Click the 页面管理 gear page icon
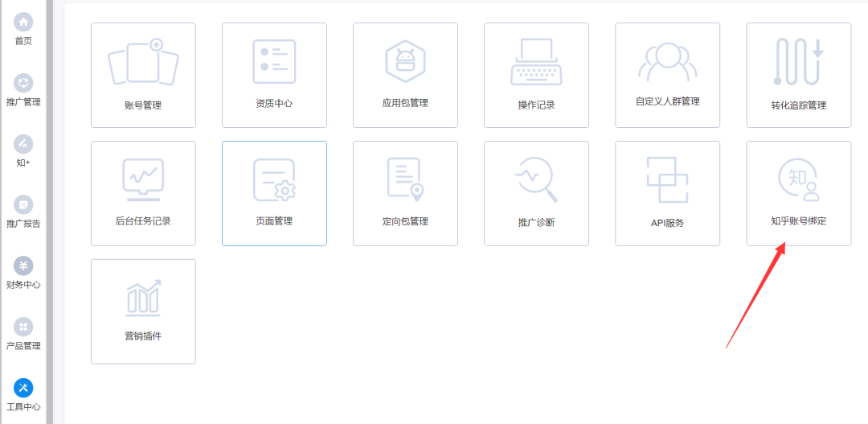The width and height of the screenshot is (868, 424). point(274,180)
